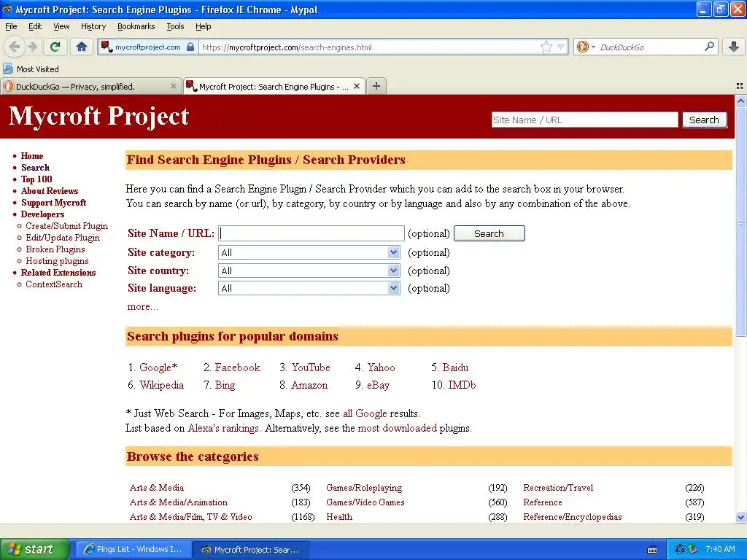Open the History menu
This screenshot has height=560, width=747.
(x=93, y=26)
